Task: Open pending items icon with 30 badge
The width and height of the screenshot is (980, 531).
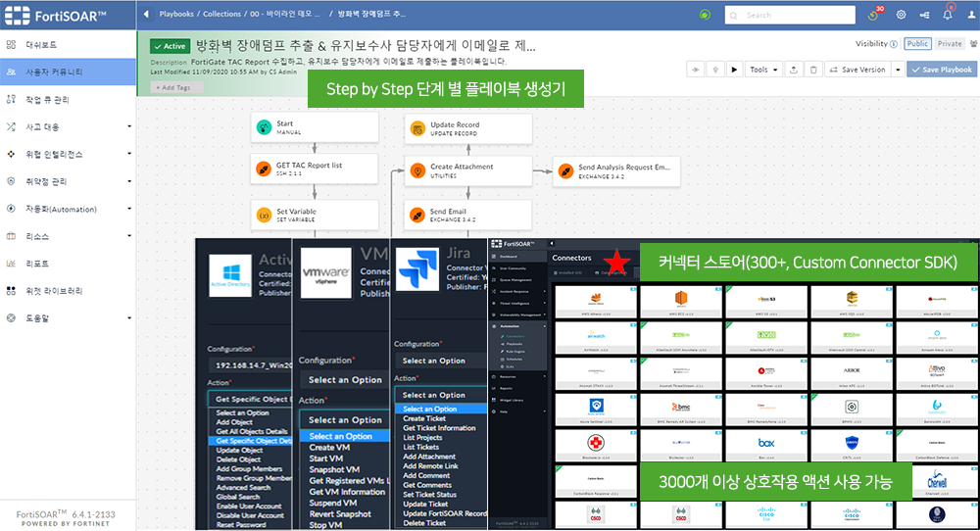Action: 875,14
